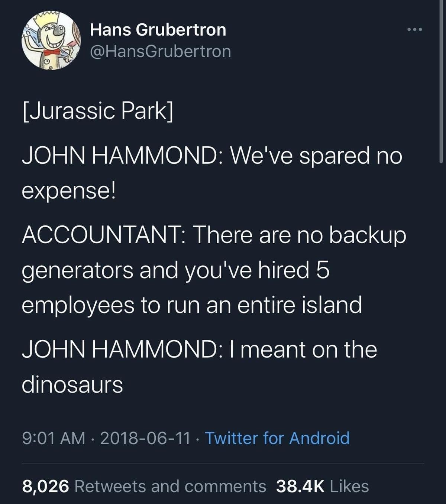Click the 2018-06-11 tweet date
Image resolution: width=446 pixels, height=504 pixels.
(x=145, y=438)
